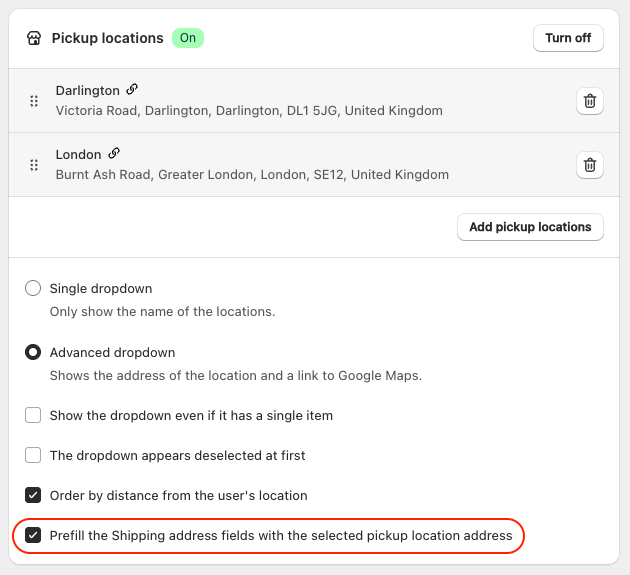Open the London location name
The height and width of the screenshot is (575, 630).
[78, 155]
